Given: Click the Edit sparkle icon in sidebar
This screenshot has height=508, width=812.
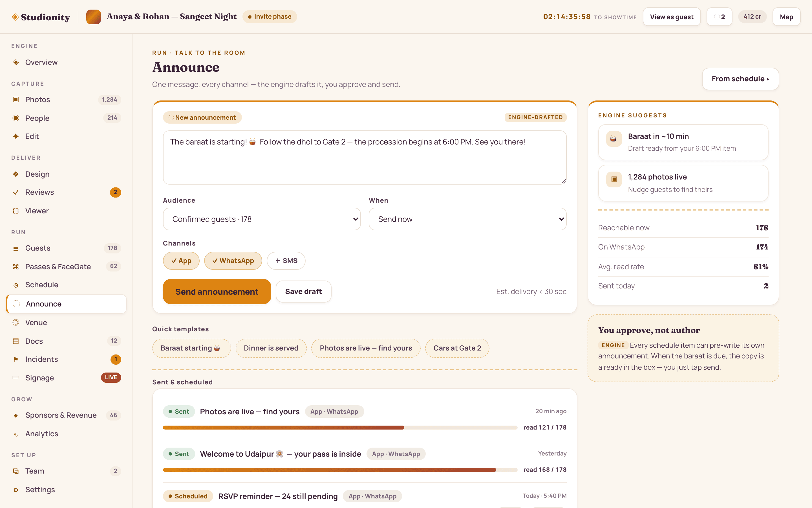Looking at the screenshot, I should 16,136.
